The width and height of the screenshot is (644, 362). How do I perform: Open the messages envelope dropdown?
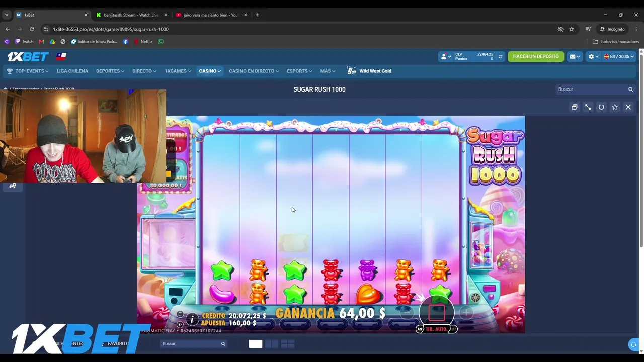[575, 57]
